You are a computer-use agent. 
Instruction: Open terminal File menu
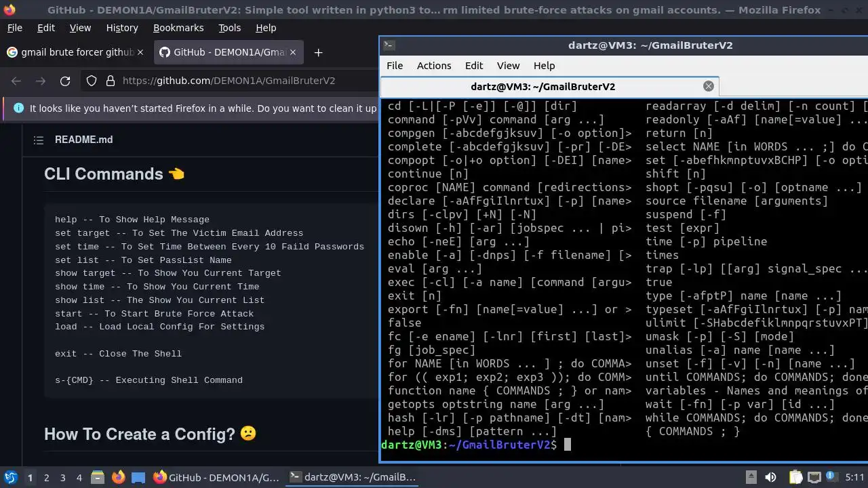(x=395, y=66)
